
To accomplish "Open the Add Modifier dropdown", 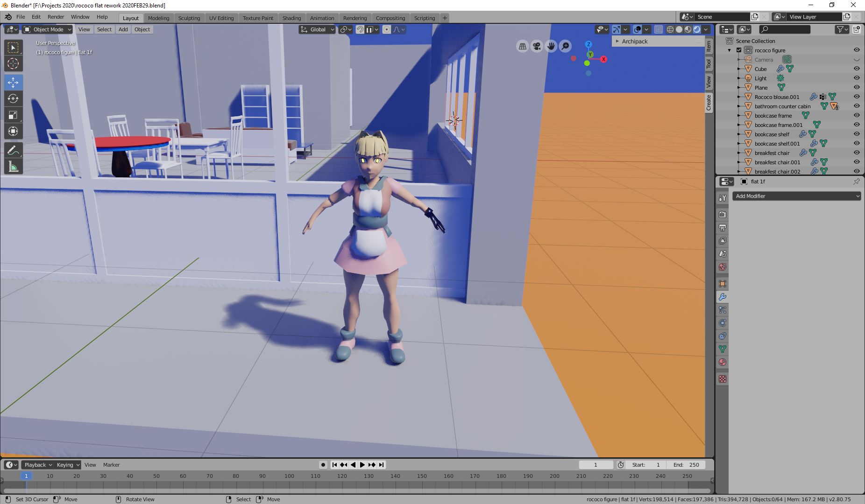I will click(x=796, y=196).
